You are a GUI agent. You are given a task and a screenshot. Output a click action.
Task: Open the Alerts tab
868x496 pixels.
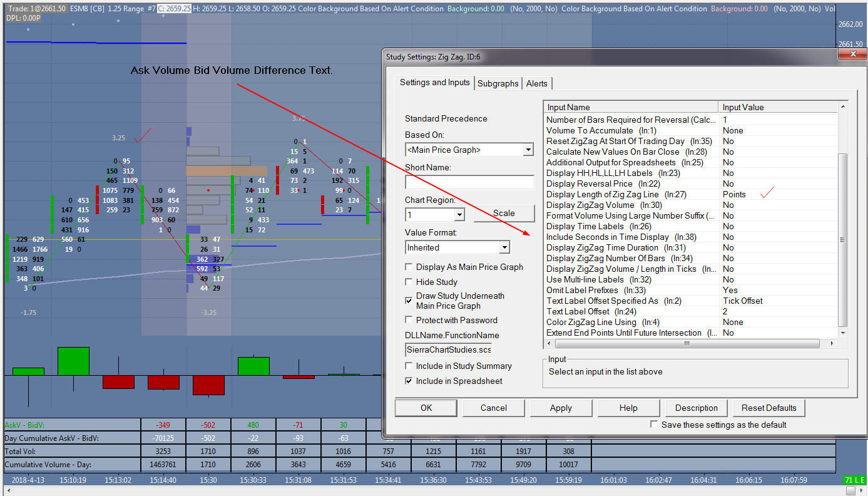coord(536,83)
